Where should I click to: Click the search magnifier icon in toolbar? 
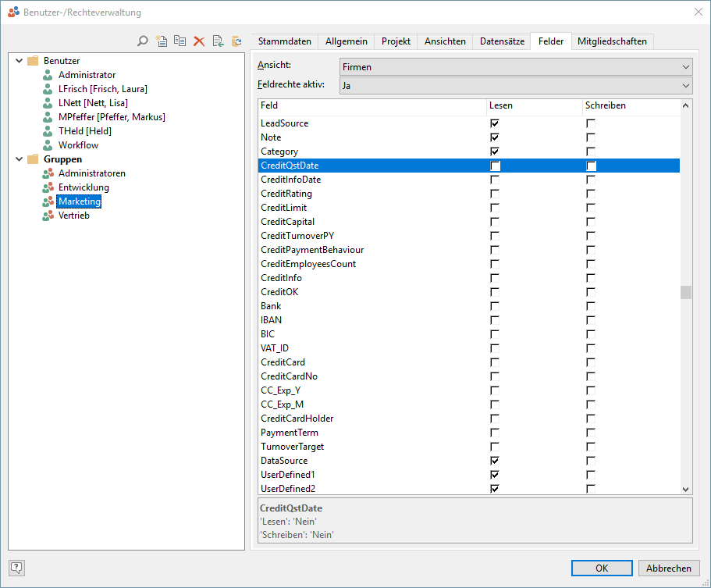[143, 41]
